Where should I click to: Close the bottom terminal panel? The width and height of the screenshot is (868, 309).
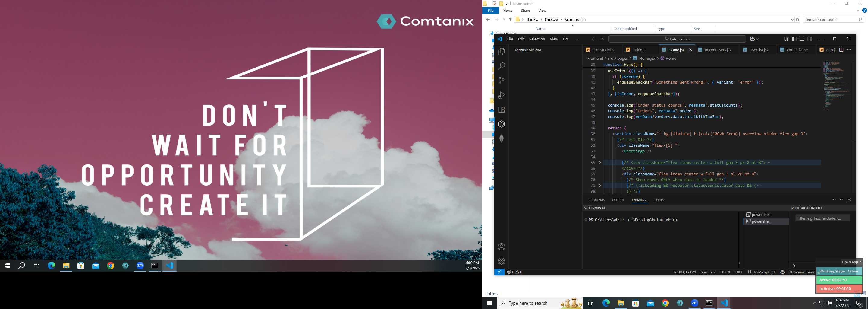pos(849,200)
